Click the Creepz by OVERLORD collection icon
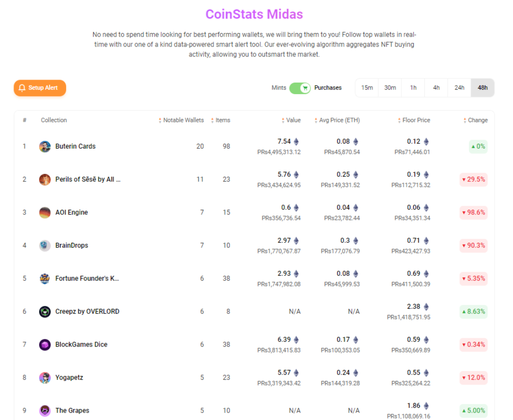 coord(45,312)
